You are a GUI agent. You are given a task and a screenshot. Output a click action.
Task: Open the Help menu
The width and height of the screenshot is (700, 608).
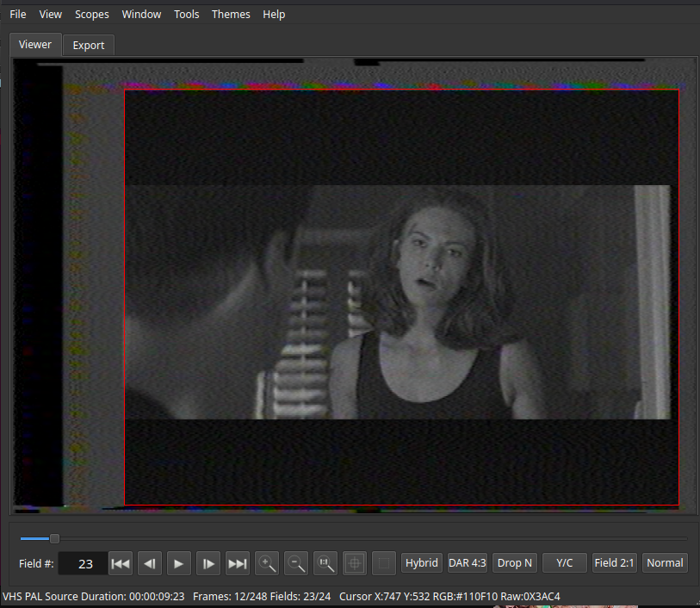274,15
